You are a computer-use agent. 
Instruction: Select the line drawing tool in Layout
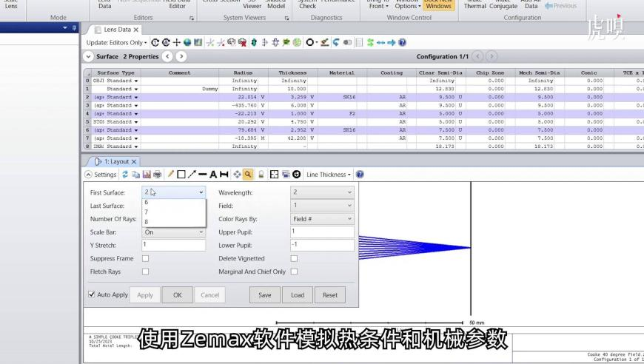click(203, 175)
